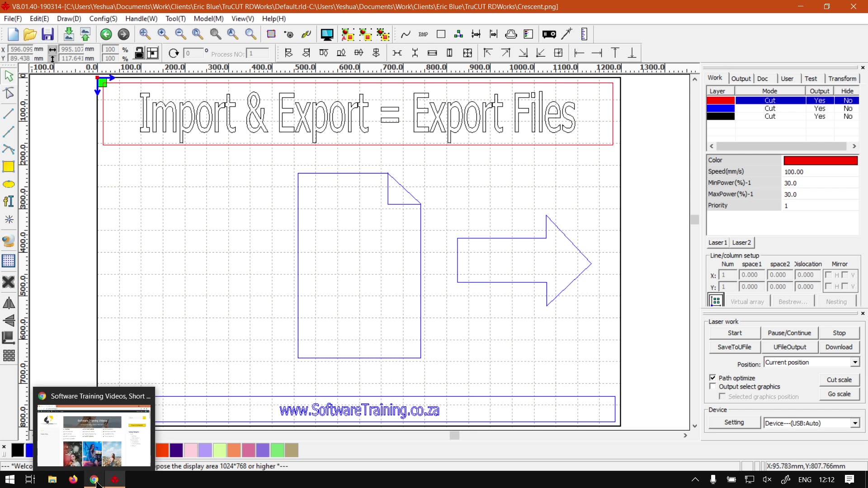Select the orange color swatch in palette
Image resolution: width=868 pixels, height=488 pixels.
coord(234,450)
